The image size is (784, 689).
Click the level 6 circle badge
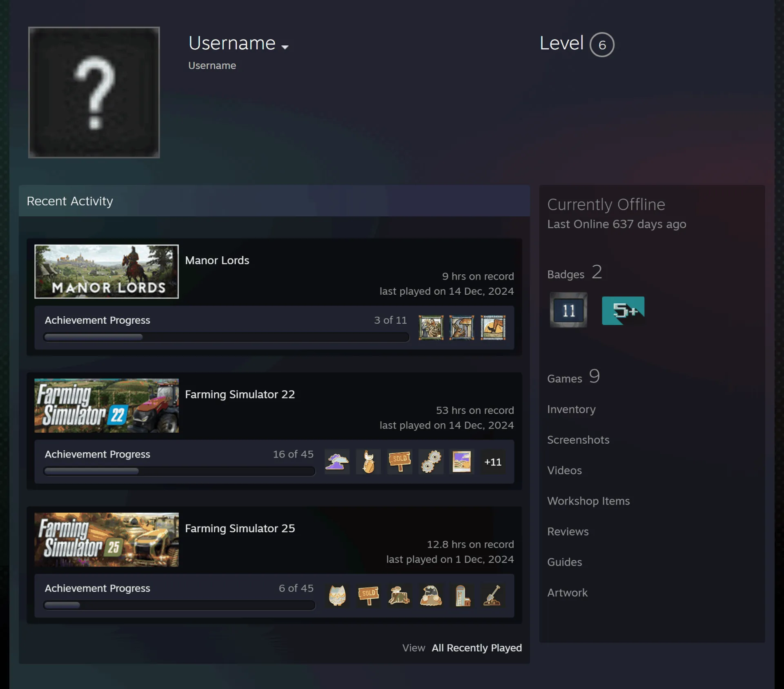pos(602,44)
